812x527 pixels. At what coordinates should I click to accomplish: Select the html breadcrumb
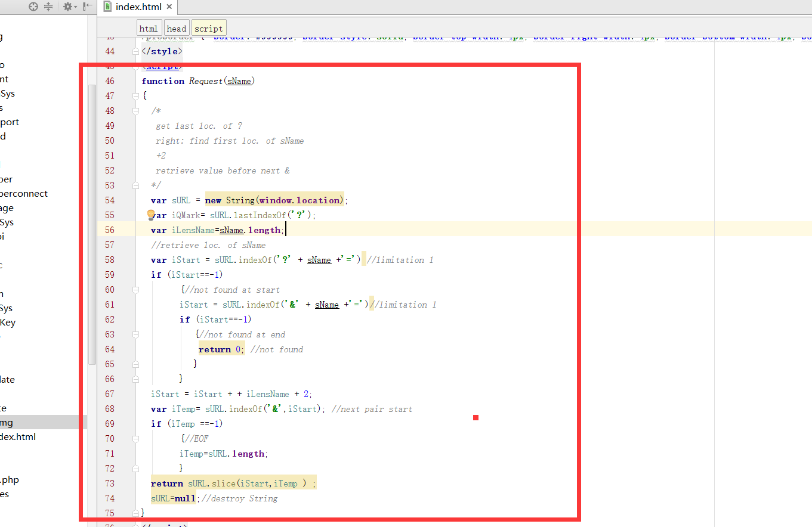149,28
